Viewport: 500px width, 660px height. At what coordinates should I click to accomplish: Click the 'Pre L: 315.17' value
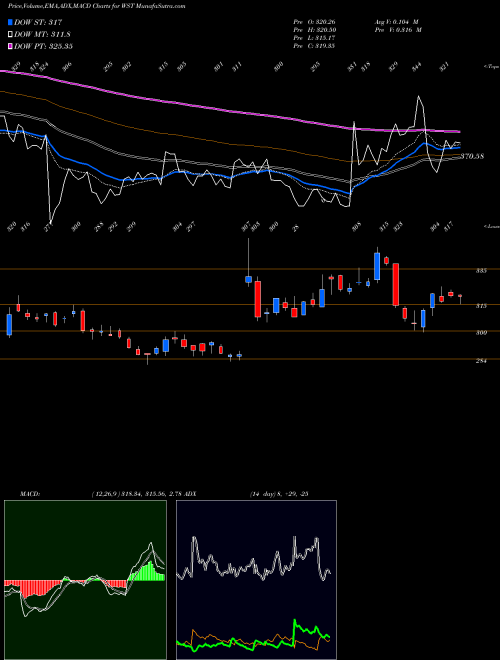[x=314, y=38]
